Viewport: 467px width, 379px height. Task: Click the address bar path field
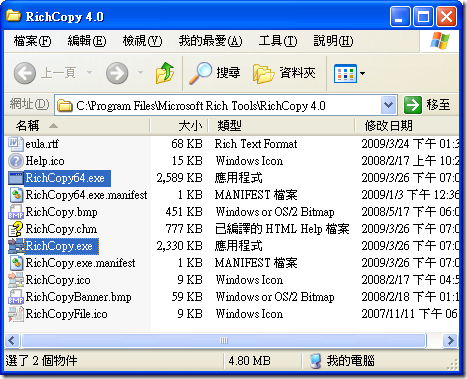coord(225,105)
